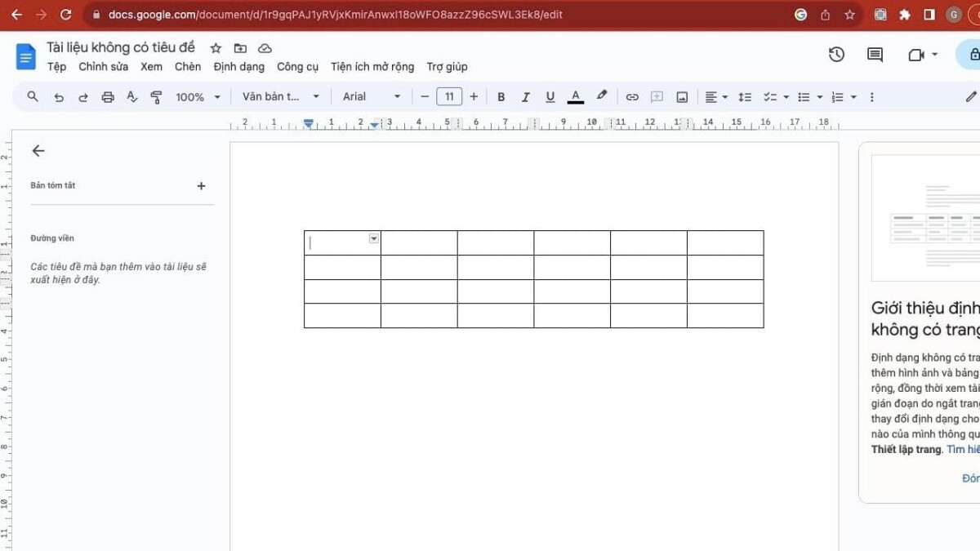Click the video call camera icon
980x551 pixels.
(x=916, y=55)
